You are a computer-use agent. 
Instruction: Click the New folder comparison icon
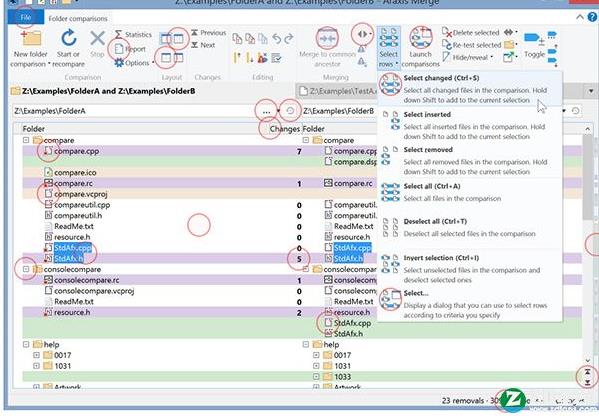coord(31,38)
